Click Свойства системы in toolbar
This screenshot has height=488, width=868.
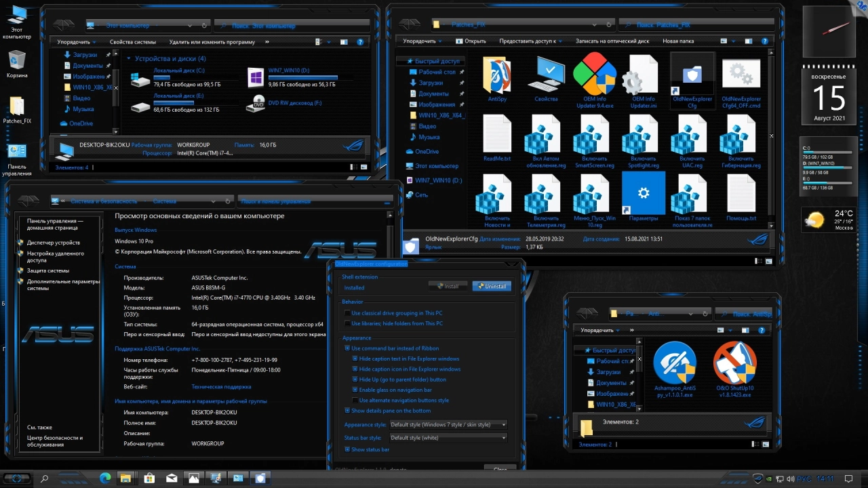133,42
